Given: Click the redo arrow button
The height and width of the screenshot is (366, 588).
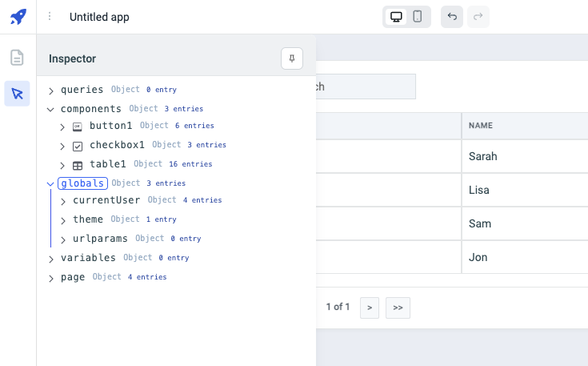Looking at the screenshot, I should tap(478, 17).
